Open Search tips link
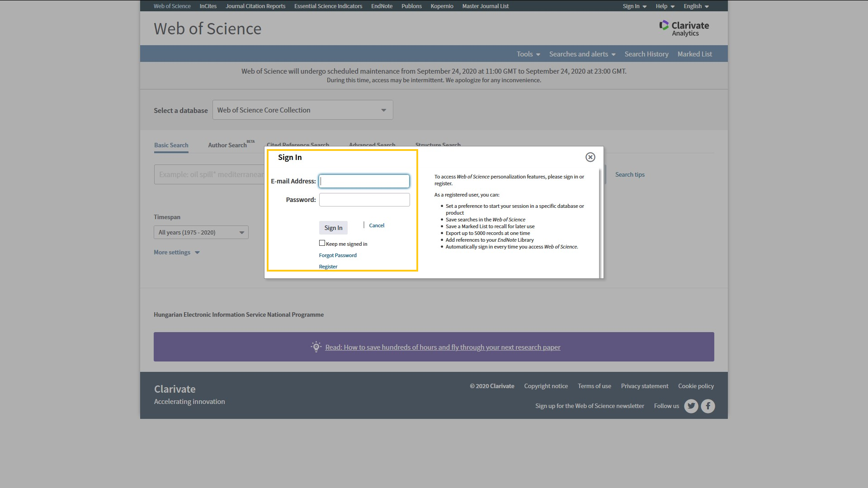This screenshot has width=868, height=488. pos(629,174)
